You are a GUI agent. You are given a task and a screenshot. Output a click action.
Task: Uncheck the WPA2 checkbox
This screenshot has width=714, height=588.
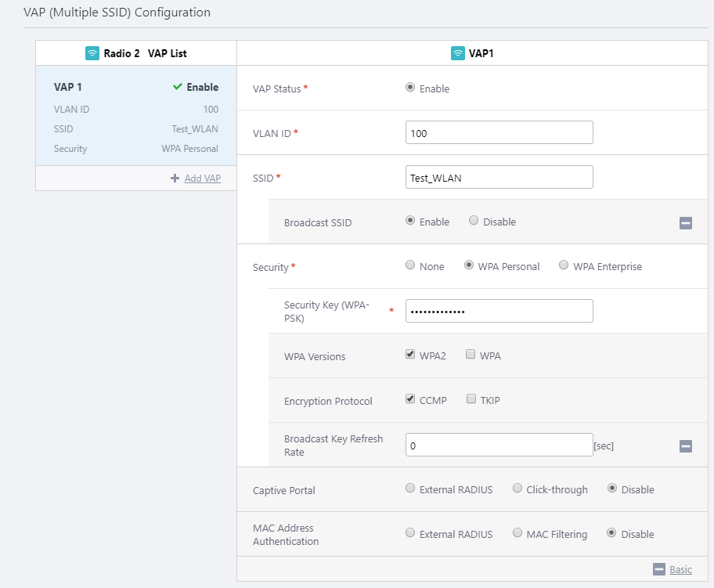coord(410,355)
